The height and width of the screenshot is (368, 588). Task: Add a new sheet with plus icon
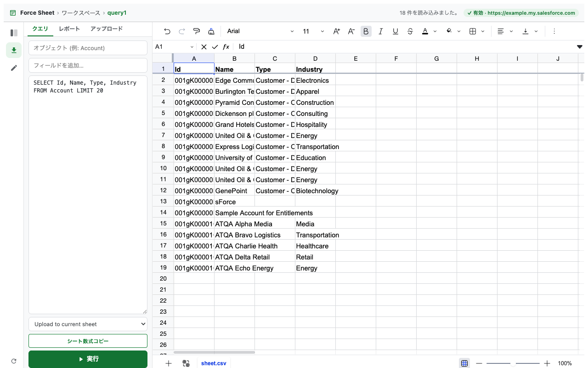coord(169,363)
